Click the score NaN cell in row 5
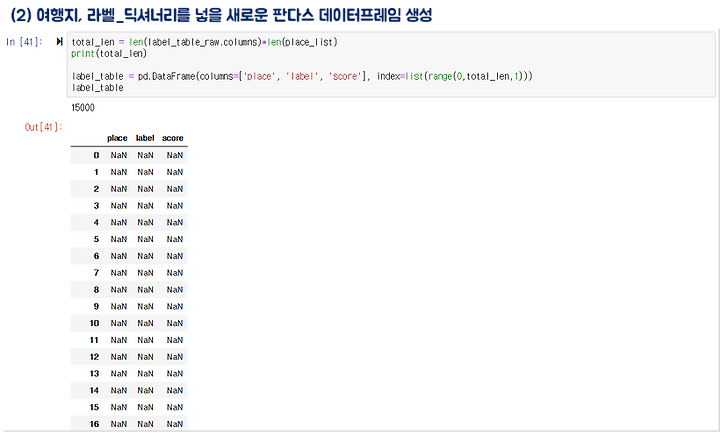 (x=175, y=239)
